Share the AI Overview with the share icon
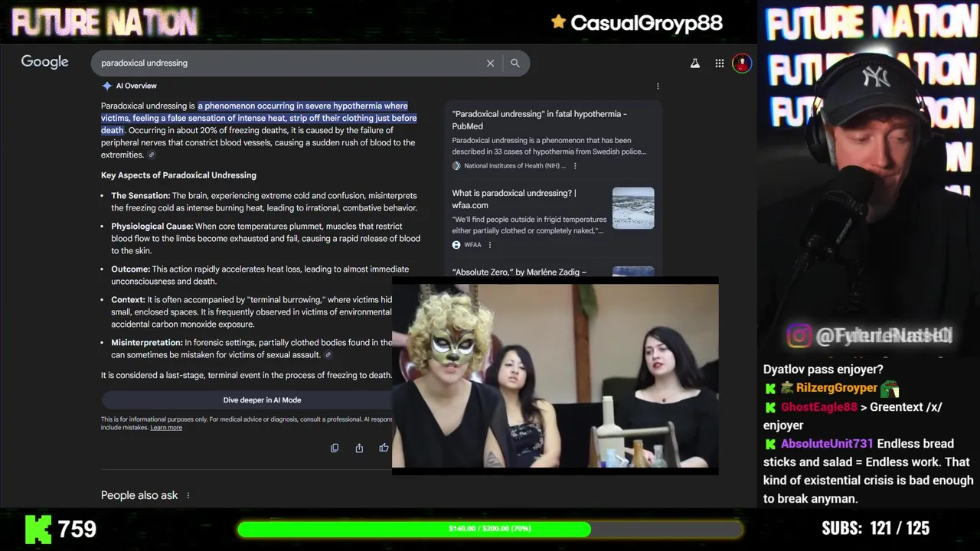The width and height of the screenshot is (980, 551). tap(359, 448)
